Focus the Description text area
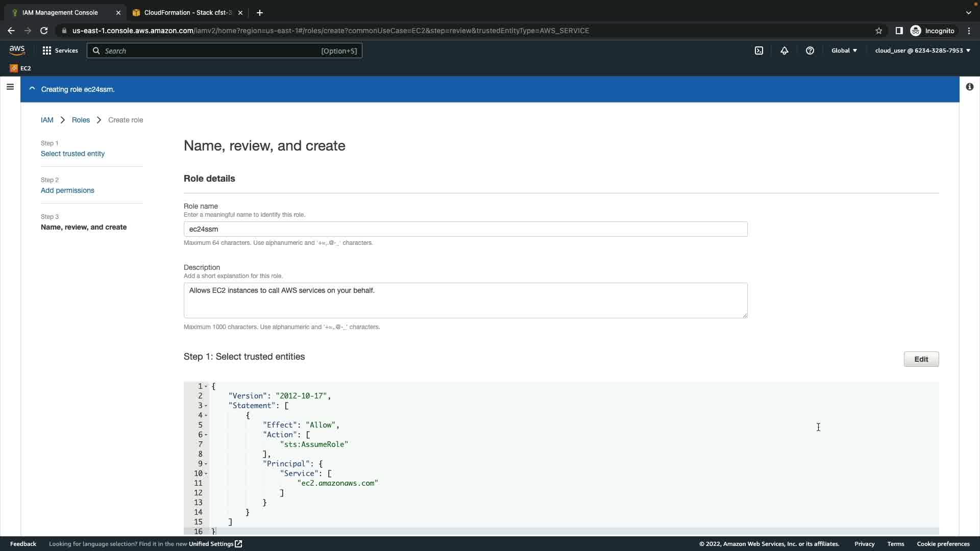980x551 pixels. [465, 300]
